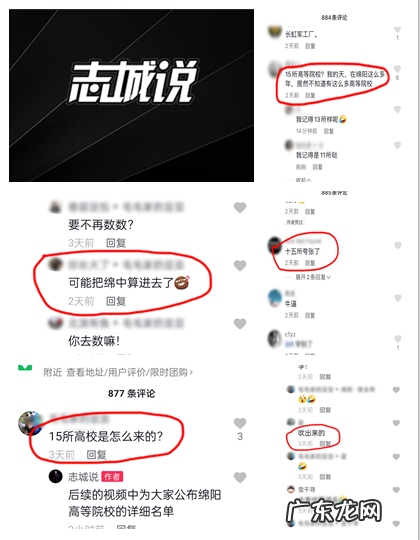Tap heart next to '吹出来的' comment
This screenshot has width=420, height=540.
[x=396, y=423]
